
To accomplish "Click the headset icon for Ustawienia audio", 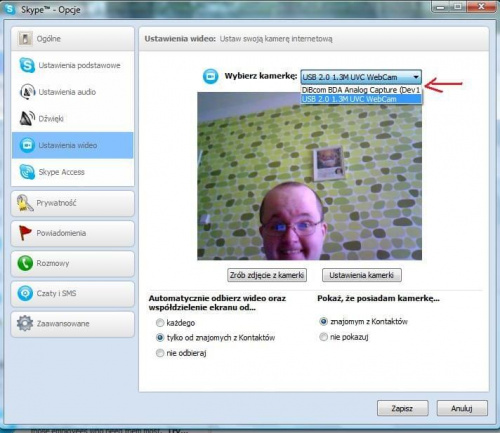I will point(27,92).
